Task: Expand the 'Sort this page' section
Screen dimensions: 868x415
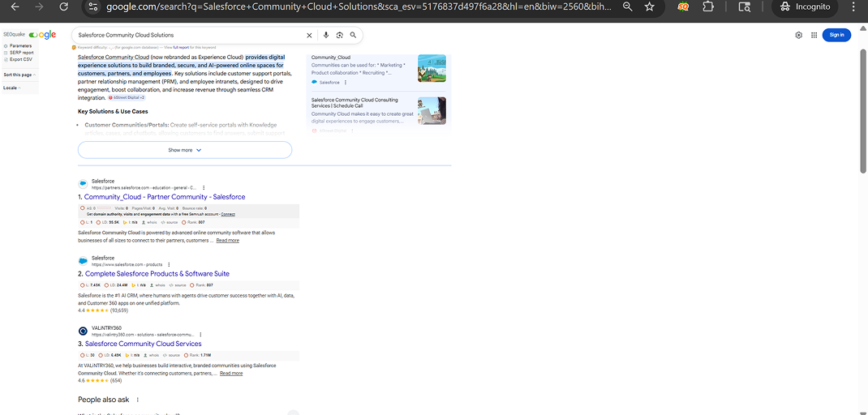Action: tap(19, 75)
